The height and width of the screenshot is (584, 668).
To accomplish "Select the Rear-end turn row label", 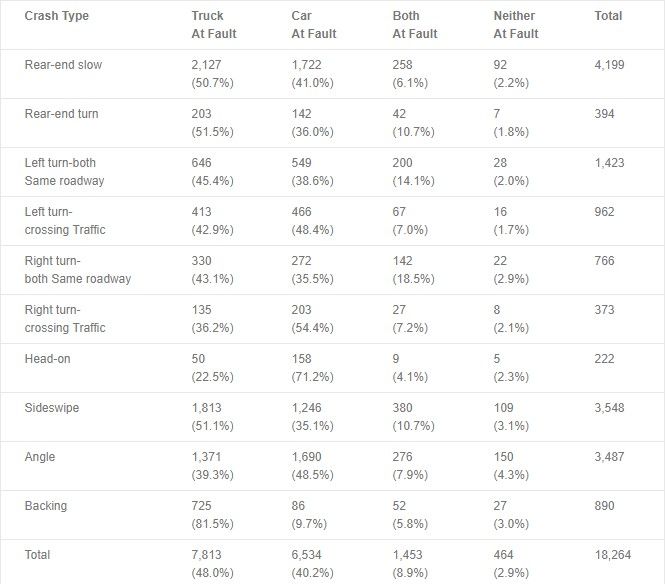I will pos(61,114).
